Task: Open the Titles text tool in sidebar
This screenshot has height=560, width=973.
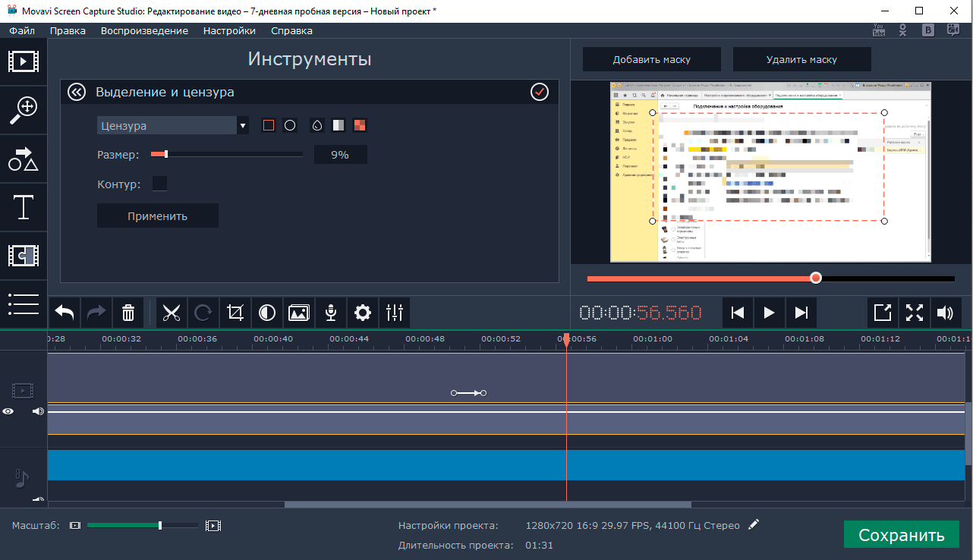Action: 24,207
